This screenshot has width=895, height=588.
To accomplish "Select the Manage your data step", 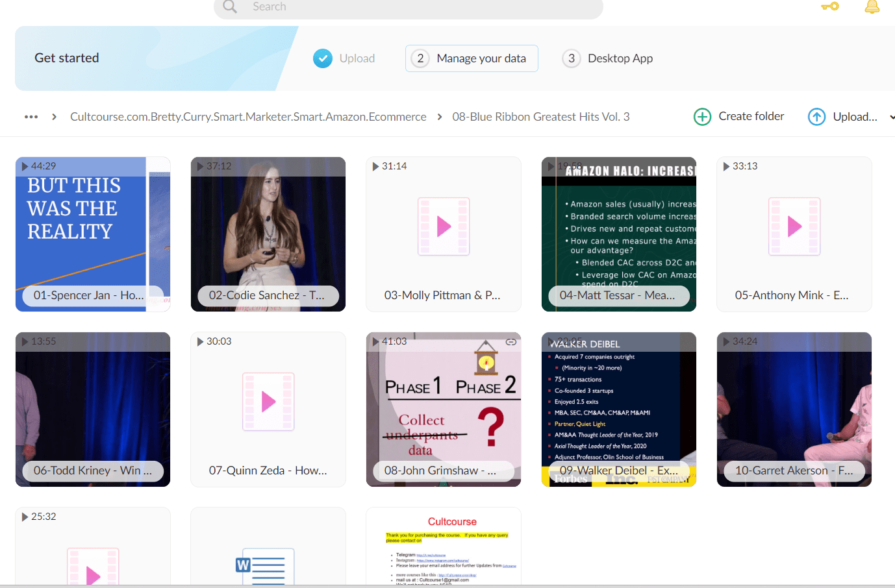I will point(472,58).
